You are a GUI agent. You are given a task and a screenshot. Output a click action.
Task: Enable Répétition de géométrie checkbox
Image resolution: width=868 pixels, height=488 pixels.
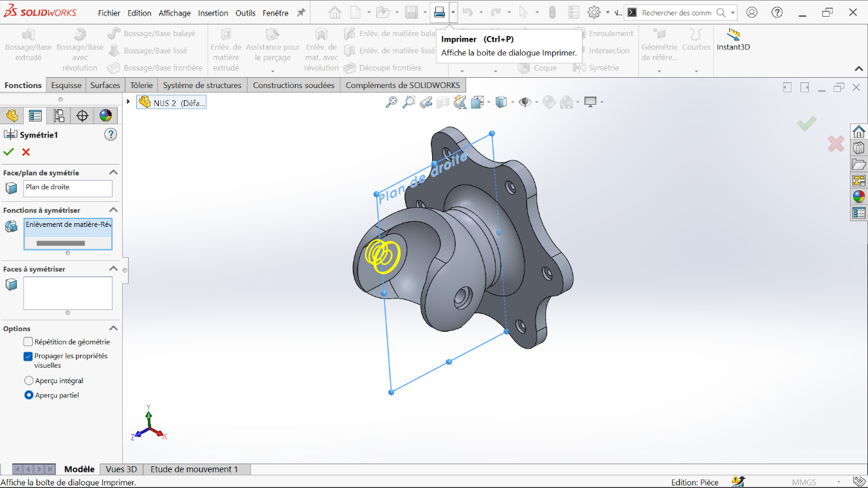(28, 342)
